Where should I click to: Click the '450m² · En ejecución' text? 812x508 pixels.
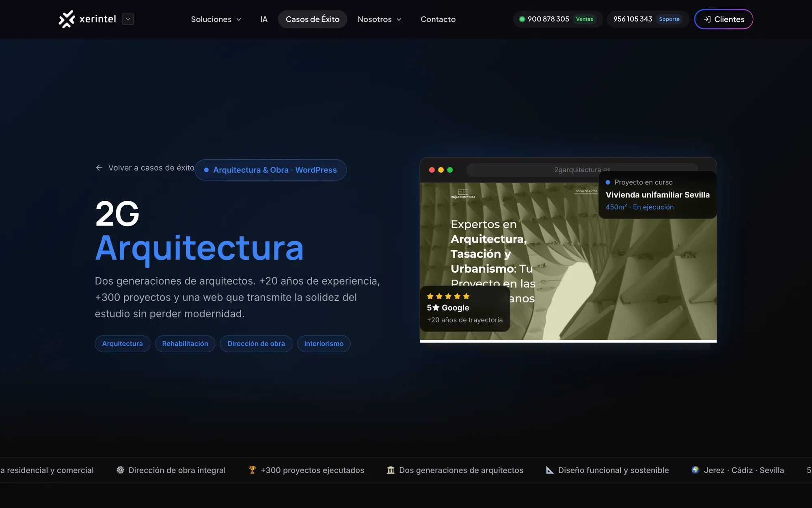pyautogui.click(x=639, y=207)
